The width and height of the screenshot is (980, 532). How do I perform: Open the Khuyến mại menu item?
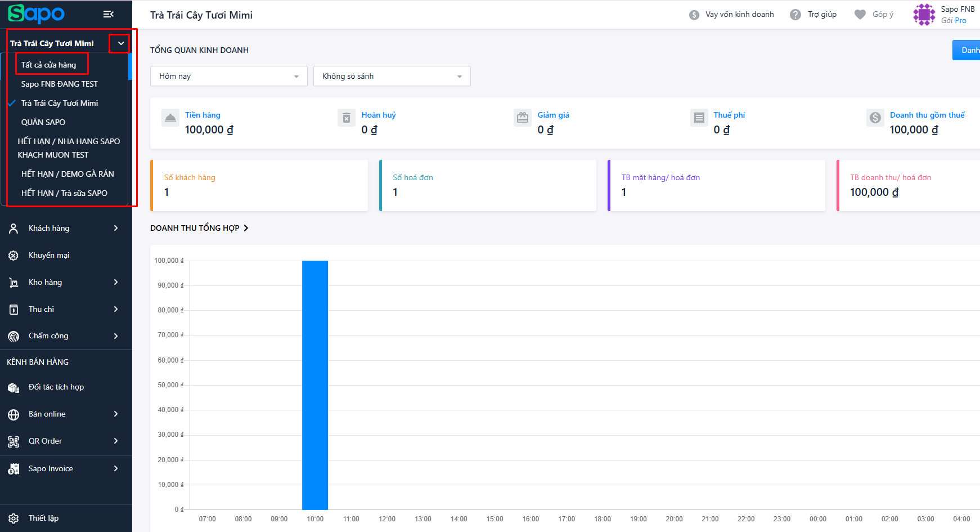pyautogui.click(x=50, y=255)
